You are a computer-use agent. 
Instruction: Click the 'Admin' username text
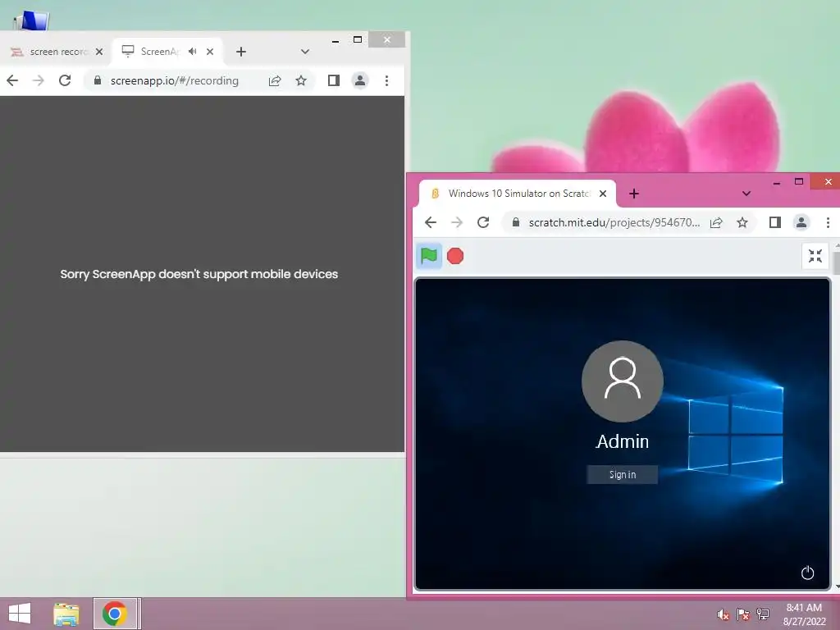pyautogui.click(x=623, y=441)
